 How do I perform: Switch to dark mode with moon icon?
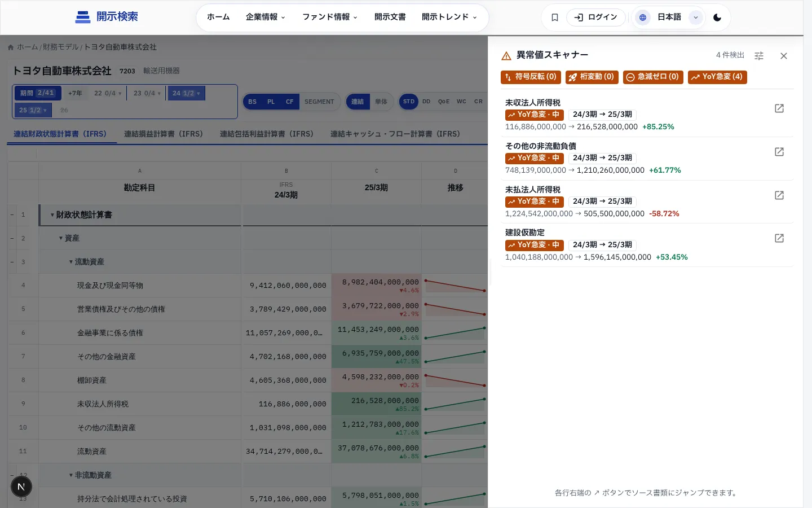pos(717,17)
